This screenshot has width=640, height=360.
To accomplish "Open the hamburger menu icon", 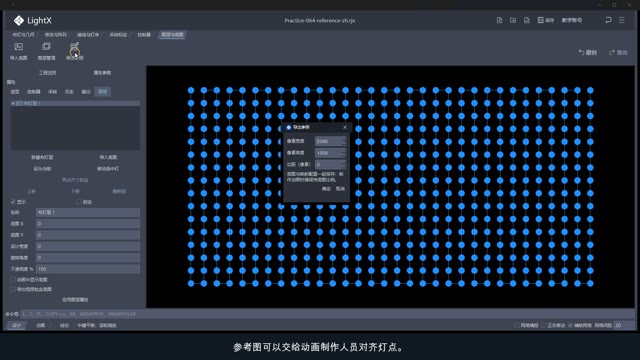I will click(622, 20).
